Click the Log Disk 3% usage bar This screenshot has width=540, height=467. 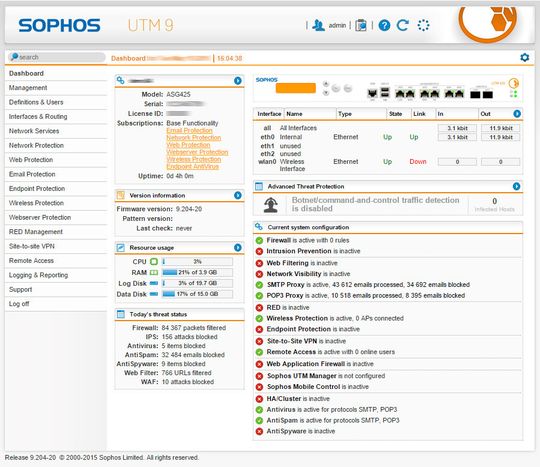(197, 283)
